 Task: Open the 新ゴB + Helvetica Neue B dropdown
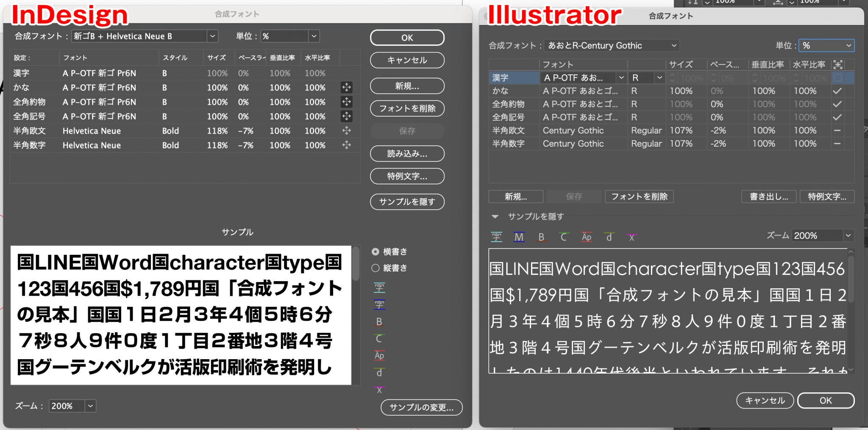pyautogui.click(x=212, y=36)
